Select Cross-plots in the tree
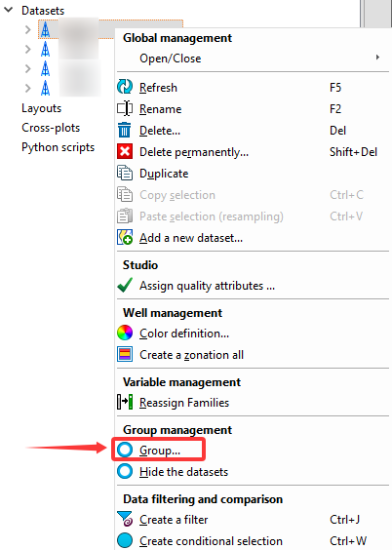Image resolution: width=392 pixels, height=550 pixels. tap(51, 128)
